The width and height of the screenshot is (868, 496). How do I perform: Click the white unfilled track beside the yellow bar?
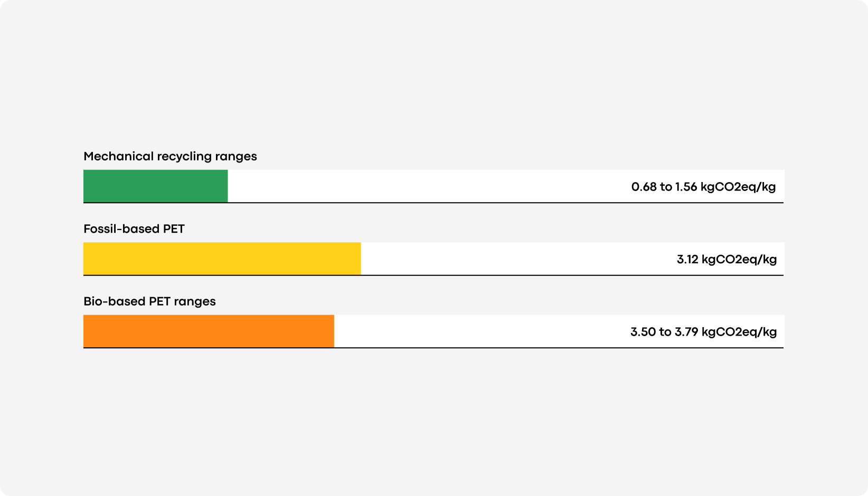(572, 259)
